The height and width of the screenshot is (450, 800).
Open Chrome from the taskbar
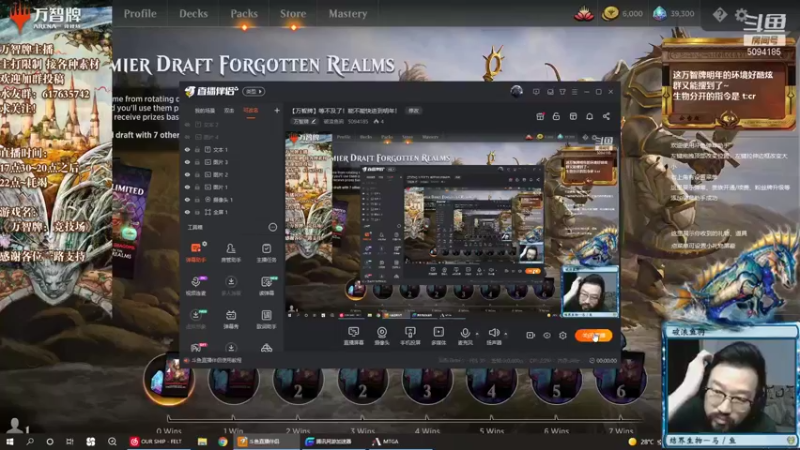tap(222, 441)
